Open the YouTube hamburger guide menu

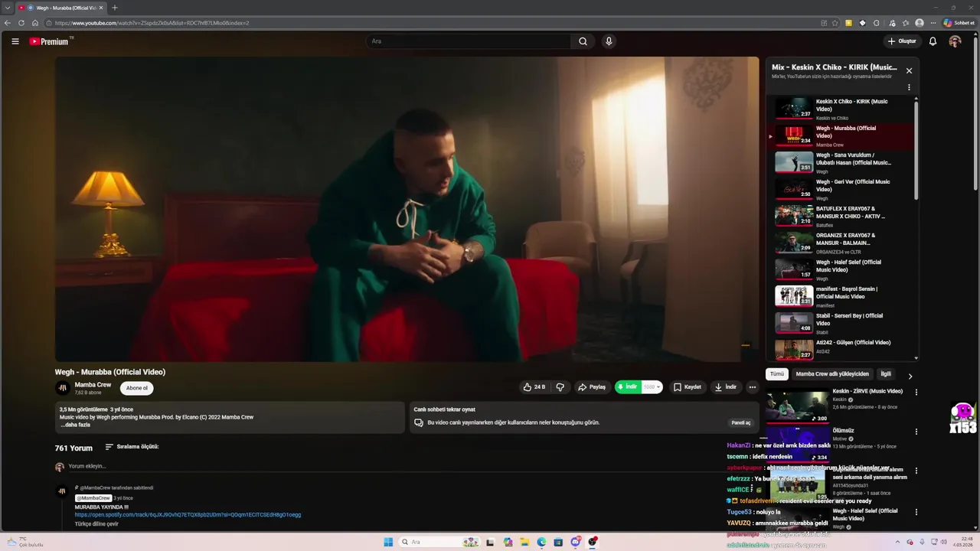pos(15,41)
